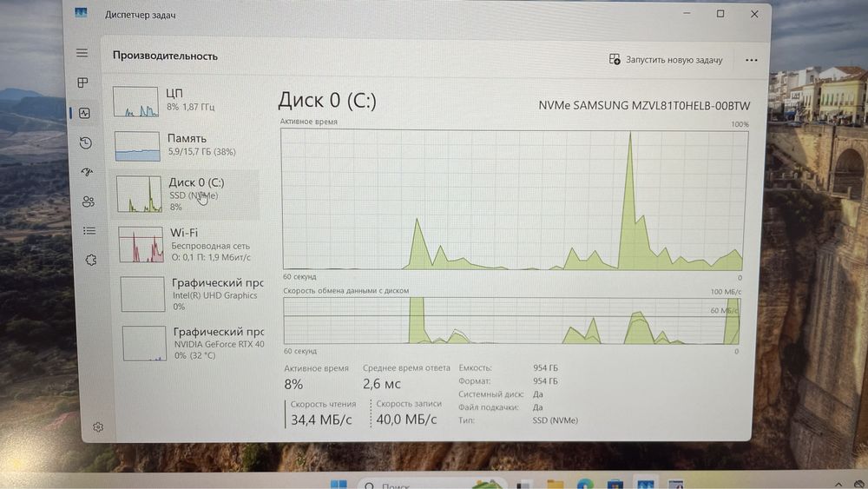This screenshot has height=489, width=868.
Task: Click the '8%' active time value
Action: click(x=293, y=384)
